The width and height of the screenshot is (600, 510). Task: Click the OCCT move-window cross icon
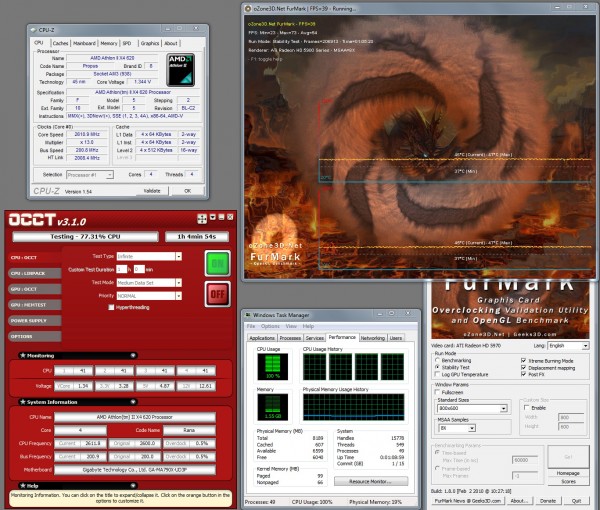point(202,219)
